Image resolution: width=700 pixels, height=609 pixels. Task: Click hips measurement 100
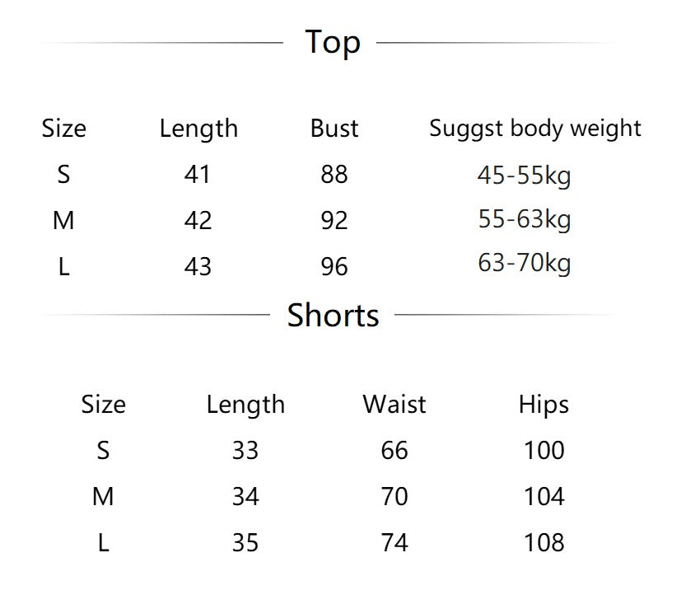(544, 451)
